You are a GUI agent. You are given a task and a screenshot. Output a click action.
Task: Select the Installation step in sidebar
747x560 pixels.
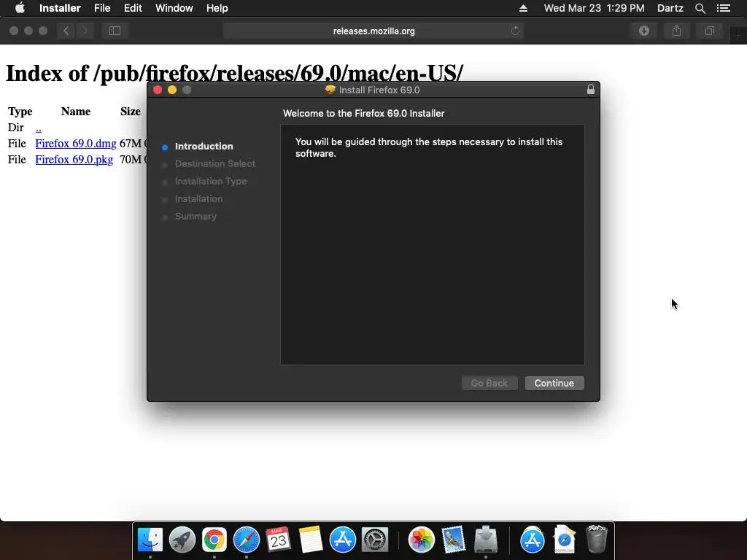(198, 199)
